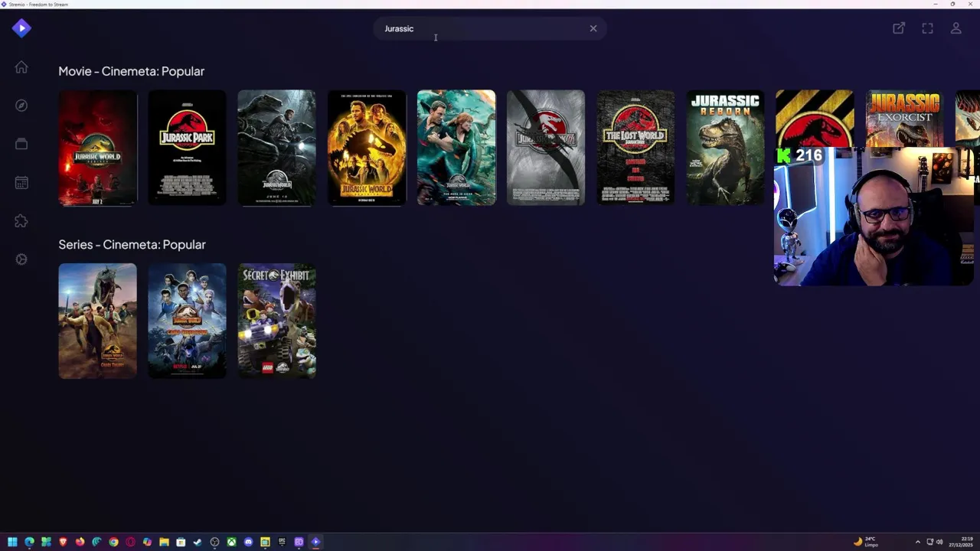The image size is (980, 551).
Task: Toggle fullscreen mode icon in the top bar
Action: tap(927, 28)
